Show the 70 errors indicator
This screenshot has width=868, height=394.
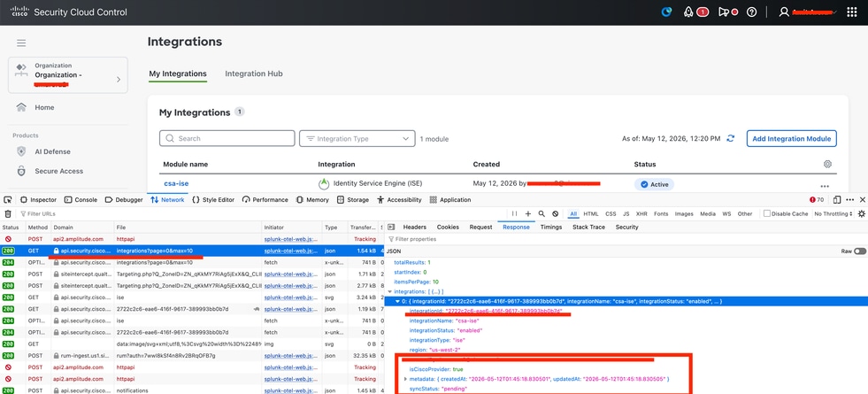817,199
